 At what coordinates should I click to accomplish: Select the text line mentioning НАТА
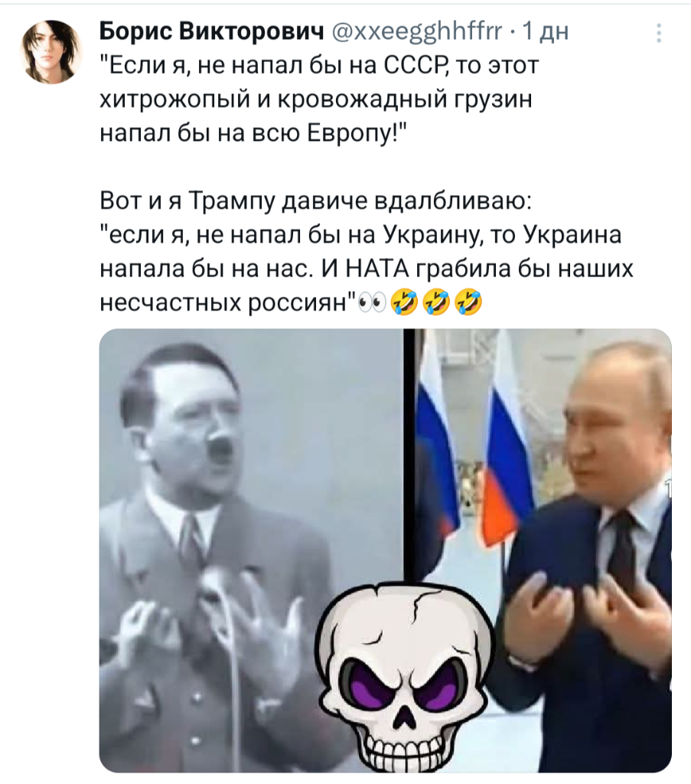pyautogui.click(x=367, y=269)
